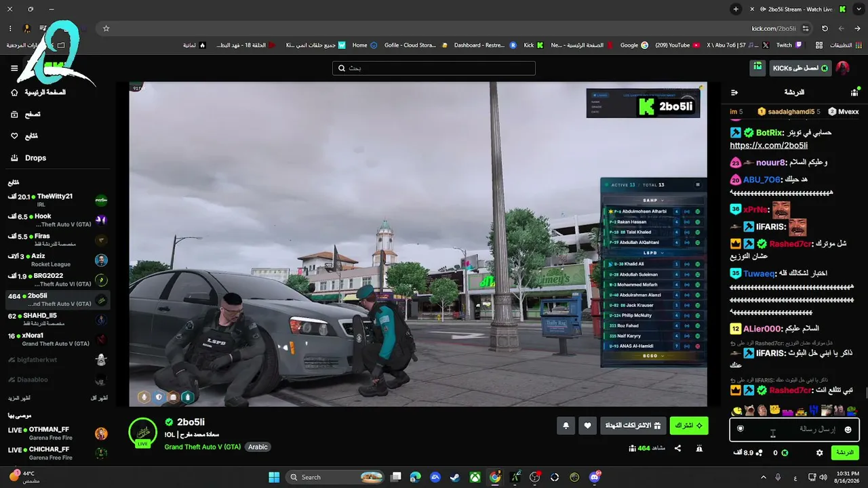868x488 pixels.
Task: Open Xbox app from the taskbar
Action: [475, 477]
